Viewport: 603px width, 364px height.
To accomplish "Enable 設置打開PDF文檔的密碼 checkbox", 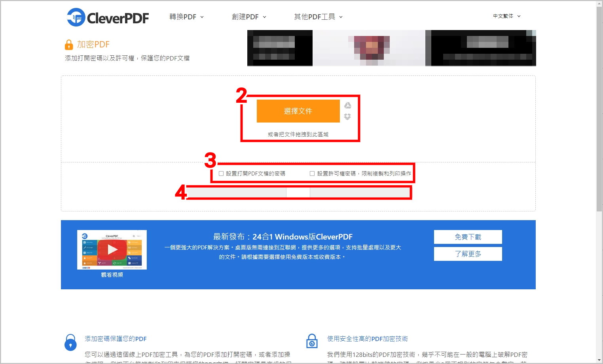I will click(x=221, y=174).
